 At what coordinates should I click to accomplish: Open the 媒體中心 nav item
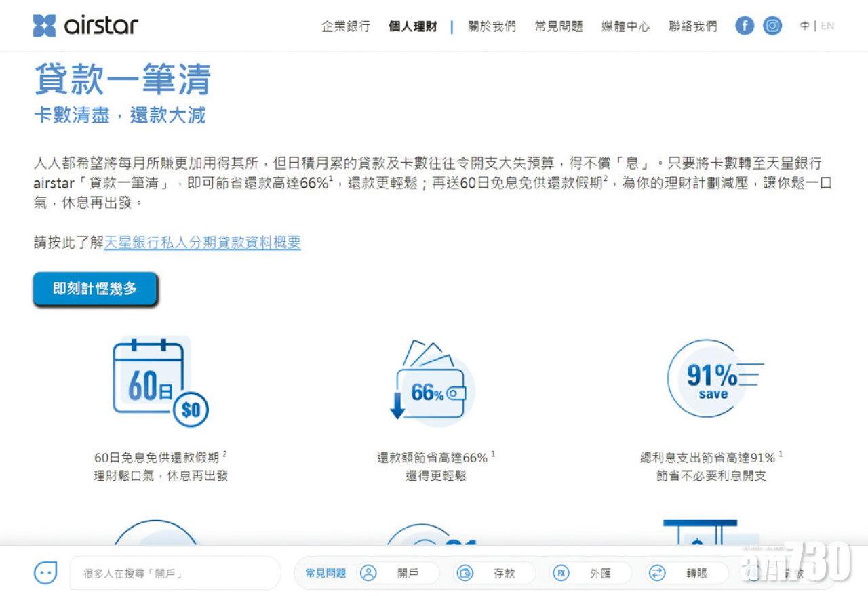point(625,26)
